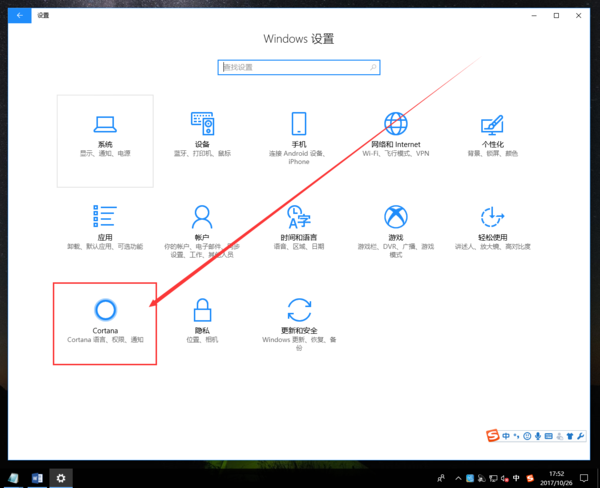Click the muted volume tray icon
Viewport: 600px width, 488px height.
point(505,478)
